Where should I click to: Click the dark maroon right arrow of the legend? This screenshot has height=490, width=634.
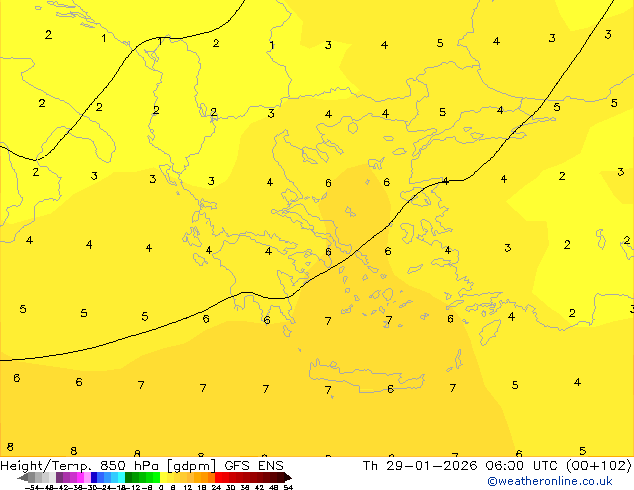click(287, 478)
